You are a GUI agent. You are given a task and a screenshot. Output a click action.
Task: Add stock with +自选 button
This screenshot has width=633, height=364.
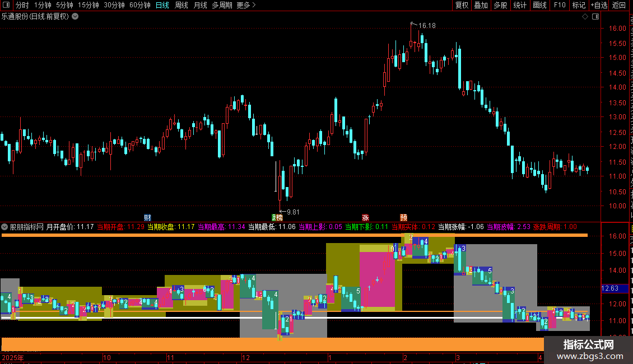pyautogui.click(x=599, y=5)
